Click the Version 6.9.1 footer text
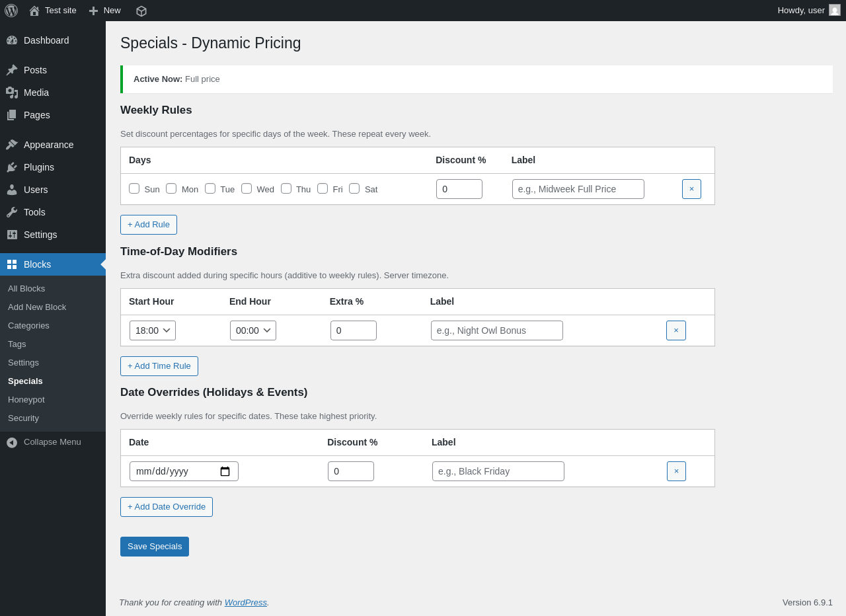The width and height of the screenshot is (846, 616). 808,603
